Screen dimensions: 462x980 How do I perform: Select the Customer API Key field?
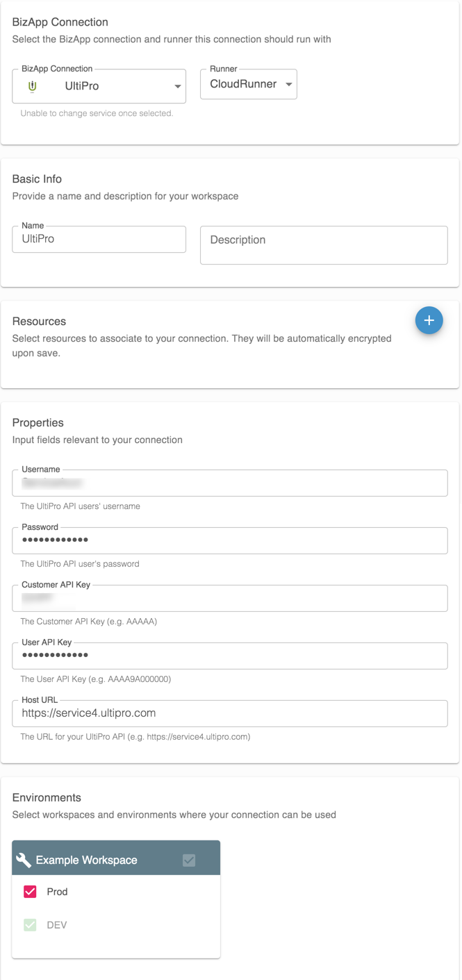[229, 598]
